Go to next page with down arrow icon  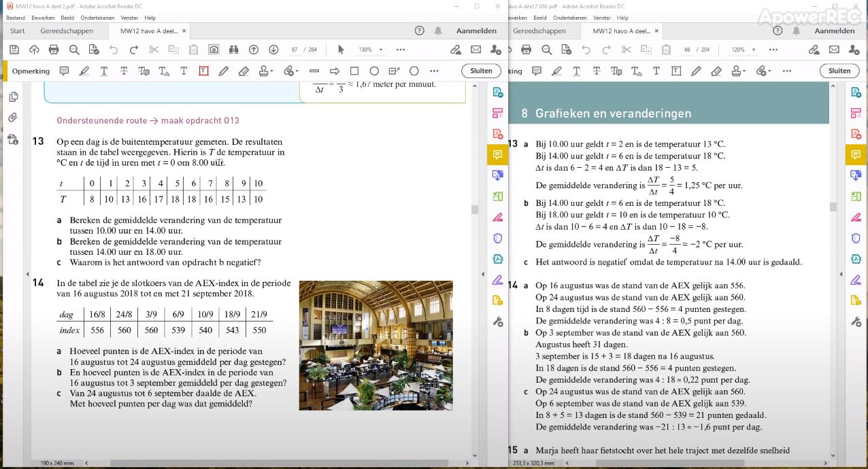[273, 50]
